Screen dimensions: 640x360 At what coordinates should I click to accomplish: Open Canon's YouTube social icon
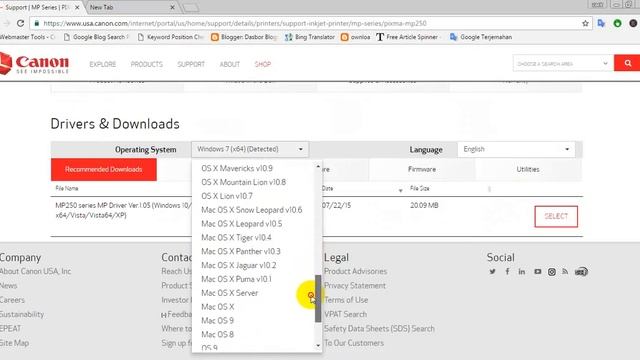pyautogui.click(x=537, y=271)
